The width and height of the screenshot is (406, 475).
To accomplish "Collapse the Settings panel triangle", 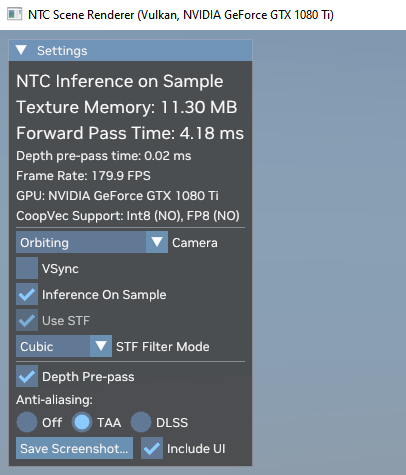I will (x=21, y=50).
